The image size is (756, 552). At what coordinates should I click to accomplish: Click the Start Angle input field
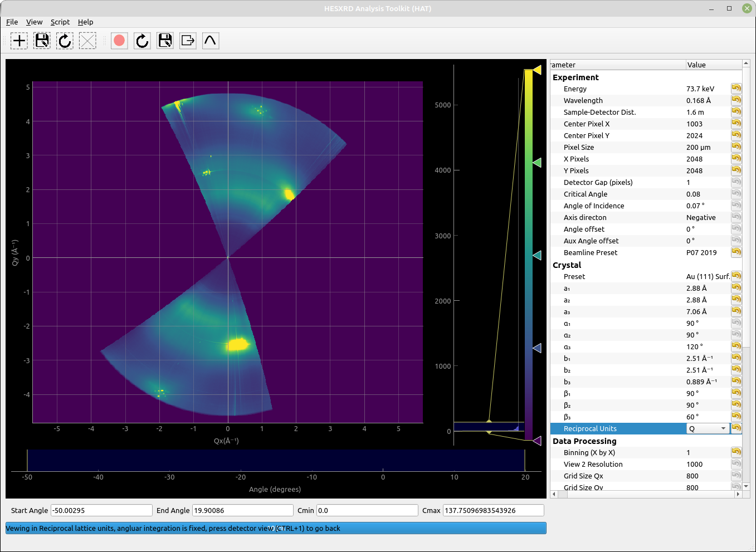click(101, 510)
